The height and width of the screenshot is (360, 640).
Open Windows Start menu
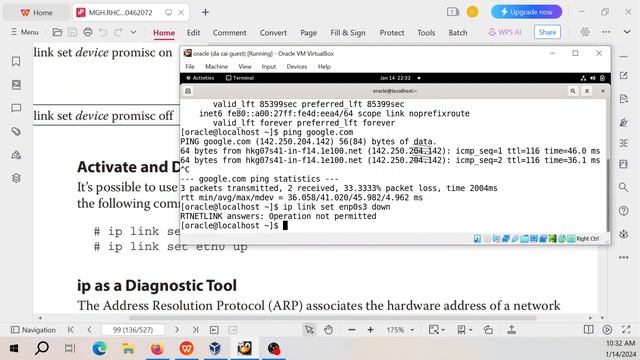[x=14, y=349]
